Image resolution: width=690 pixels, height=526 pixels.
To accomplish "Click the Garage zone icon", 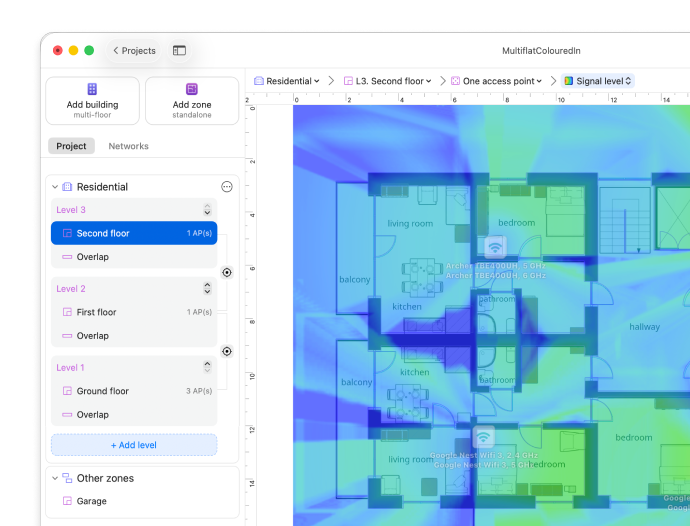I will tap(67, 501).
